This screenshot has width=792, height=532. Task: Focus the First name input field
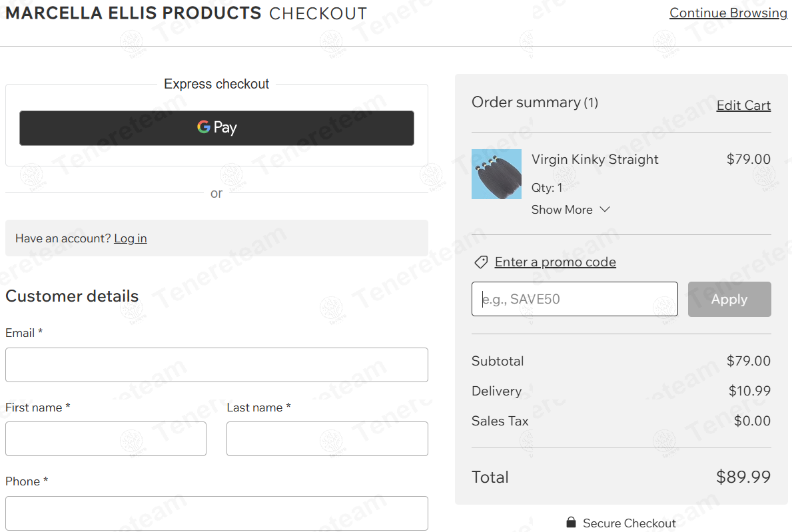click(x=106, y=439)
